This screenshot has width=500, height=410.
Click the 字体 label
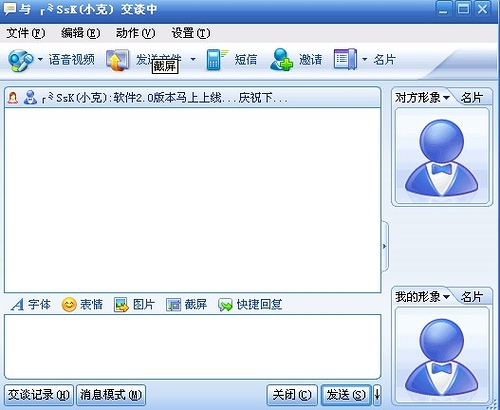pyautogui.click(x=39, y=304)
